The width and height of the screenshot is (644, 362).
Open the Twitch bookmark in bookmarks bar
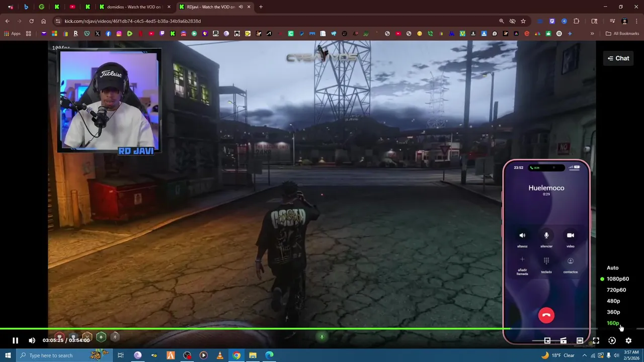[162, 34]
